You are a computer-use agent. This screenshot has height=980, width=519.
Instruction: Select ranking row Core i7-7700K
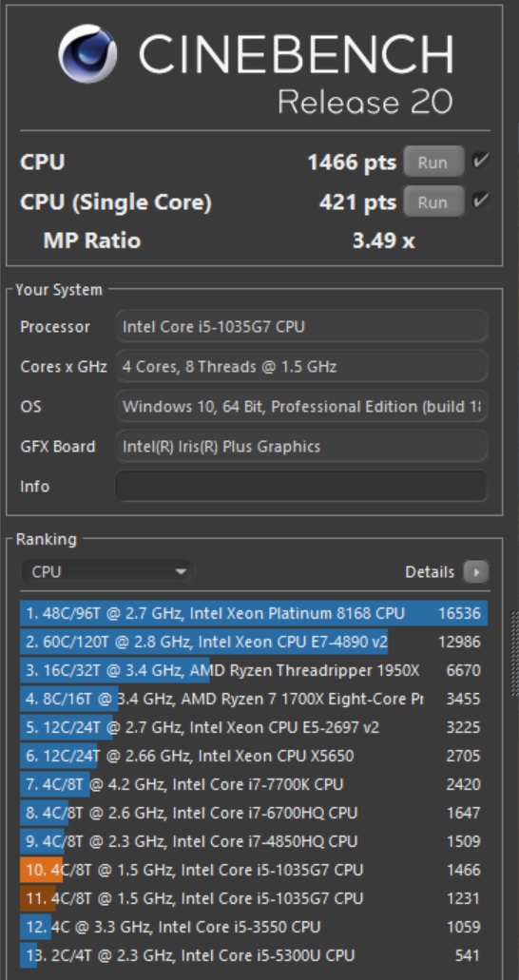(x=254, y=784)
